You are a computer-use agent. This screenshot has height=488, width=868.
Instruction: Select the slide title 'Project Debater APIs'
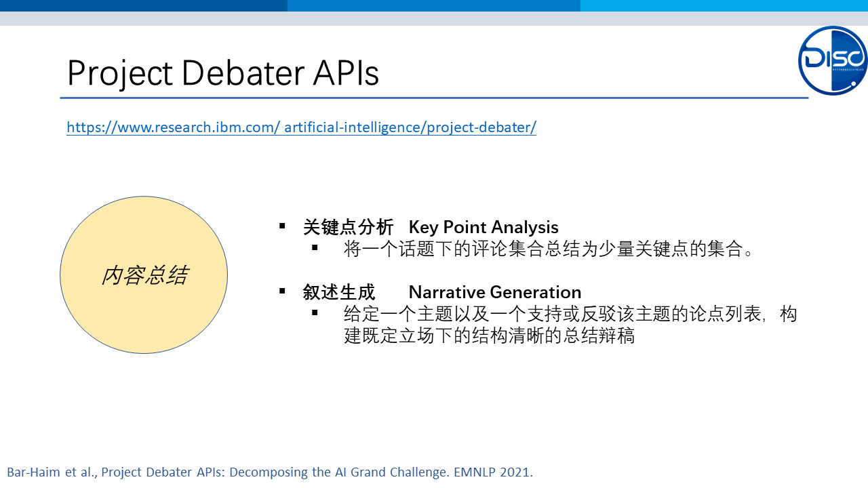(x=223, y=73)
